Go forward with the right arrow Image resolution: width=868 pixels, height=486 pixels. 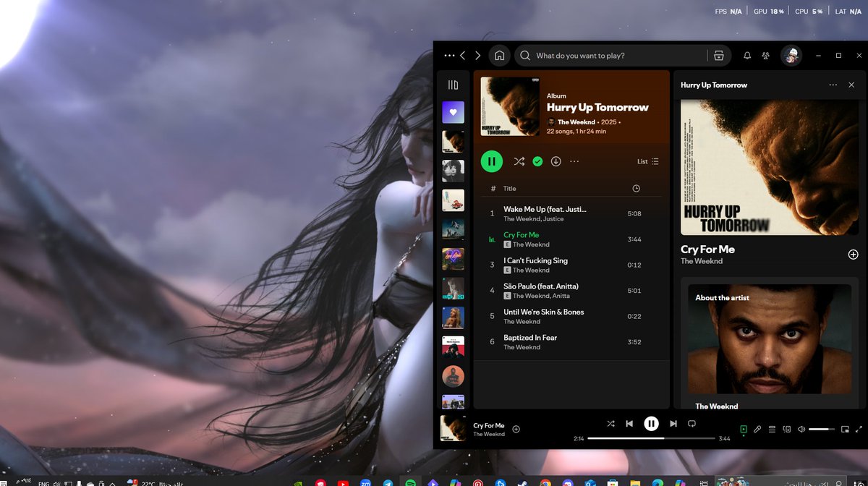click(478, 56)
